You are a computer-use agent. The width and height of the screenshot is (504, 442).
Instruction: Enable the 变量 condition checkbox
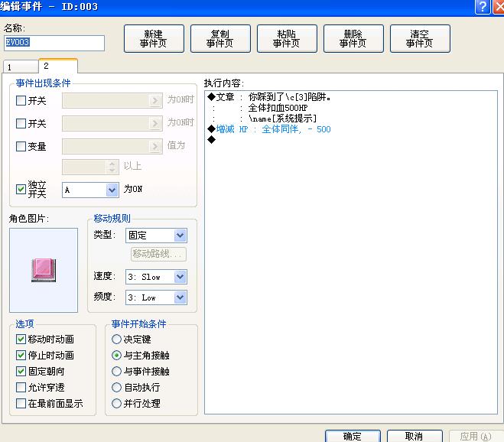click(x=21, y=146)
